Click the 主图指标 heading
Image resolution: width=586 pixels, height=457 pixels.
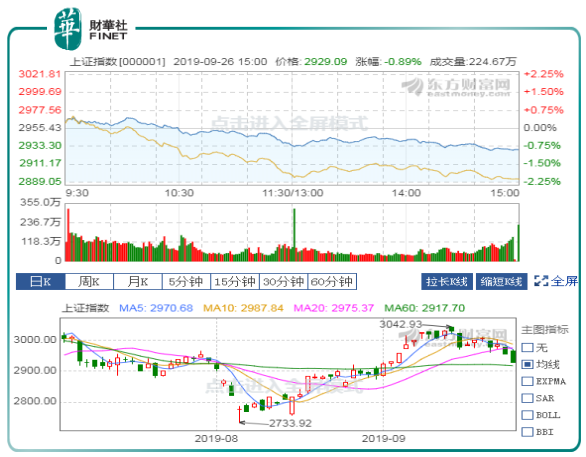click(x=545, y=330)
